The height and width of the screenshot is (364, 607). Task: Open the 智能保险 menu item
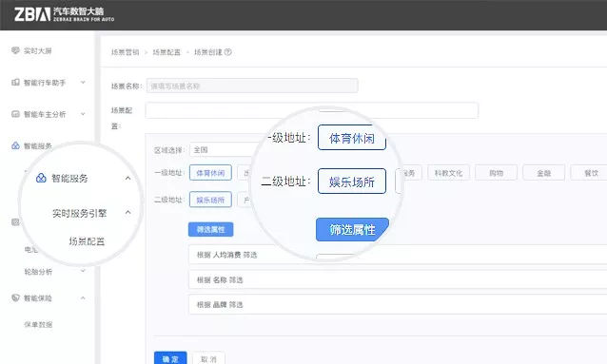tap(37, 298)
